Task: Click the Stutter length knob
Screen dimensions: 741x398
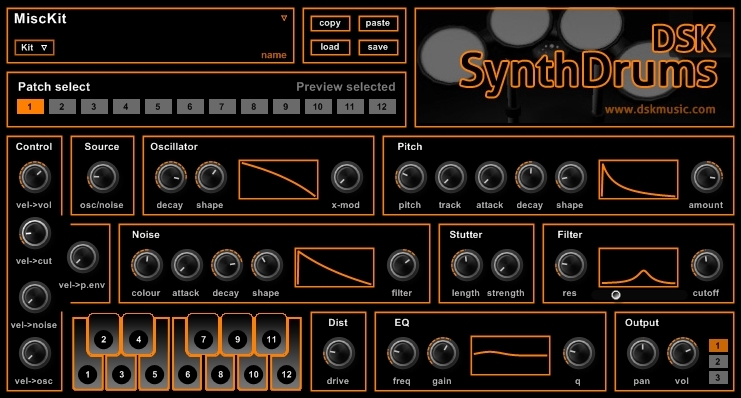Action: [x=466, y=265]
